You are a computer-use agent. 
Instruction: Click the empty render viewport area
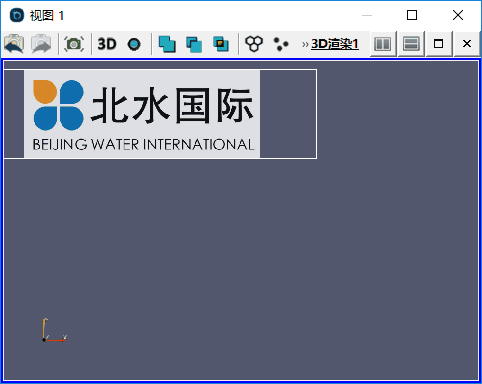pyautogui.click(x=241, y=267)
